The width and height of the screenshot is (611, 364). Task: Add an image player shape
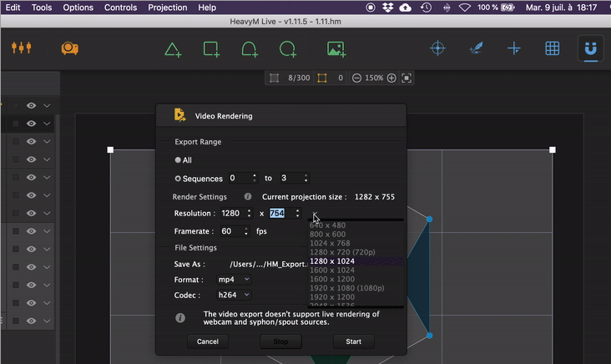(336, 49)
